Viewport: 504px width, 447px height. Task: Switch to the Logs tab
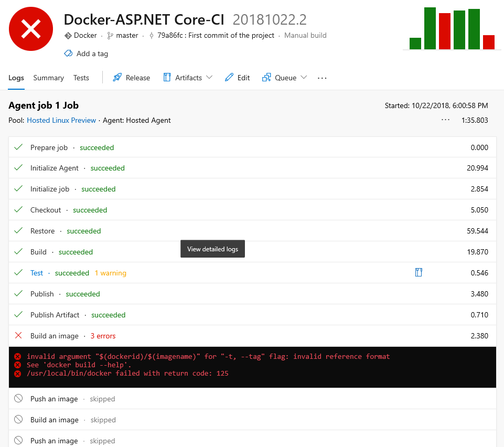[16, 78]
